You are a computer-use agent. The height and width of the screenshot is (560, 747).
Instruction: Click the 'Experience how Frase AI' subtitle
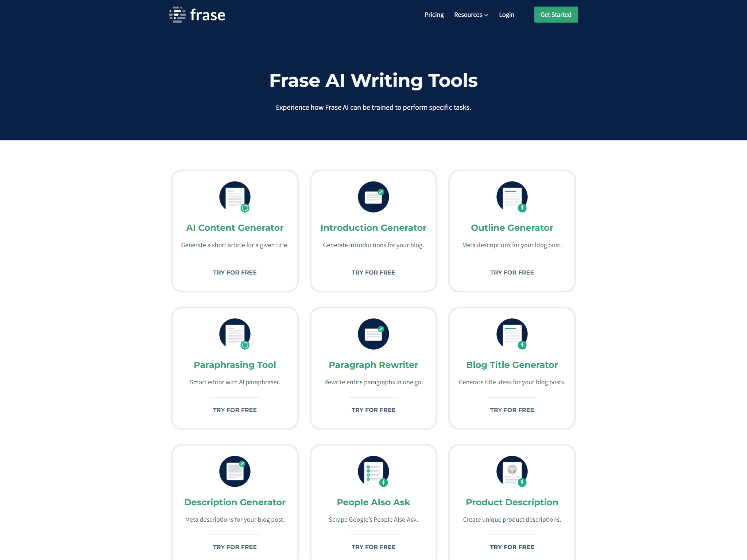(x=373, y=108)
